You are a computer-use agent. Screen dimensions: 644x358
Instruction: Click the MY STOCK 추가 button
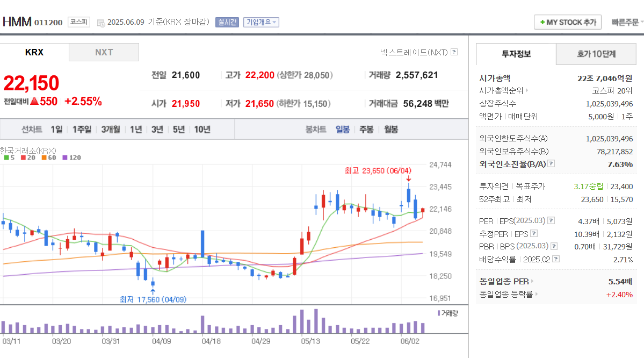coord(568,22)
